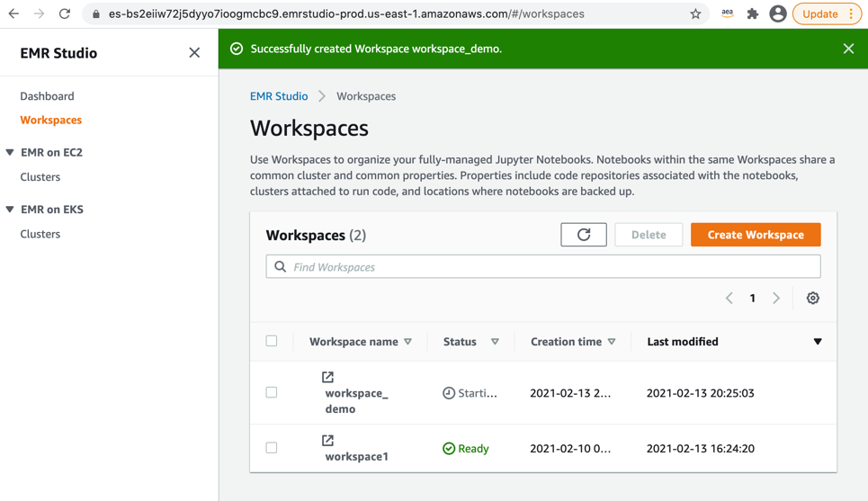
Task: Click Create Workspace button
Action: [x=756, y=235]
